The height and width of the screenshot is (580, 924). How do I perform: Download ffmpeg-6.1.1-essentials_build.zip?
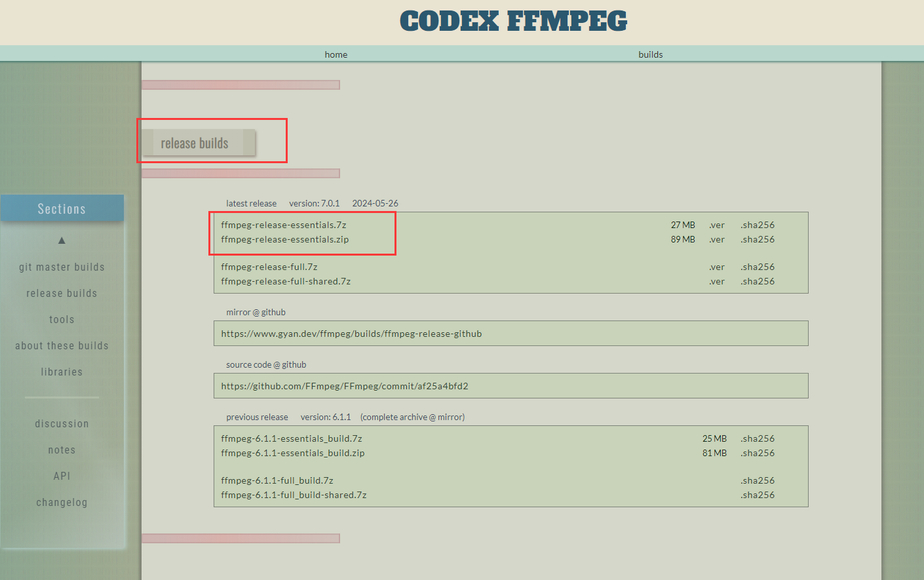click(293, 453)
